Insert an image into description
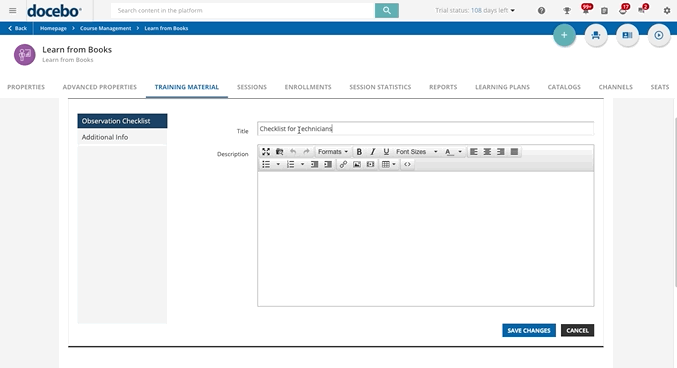 [x=357, y=164]
